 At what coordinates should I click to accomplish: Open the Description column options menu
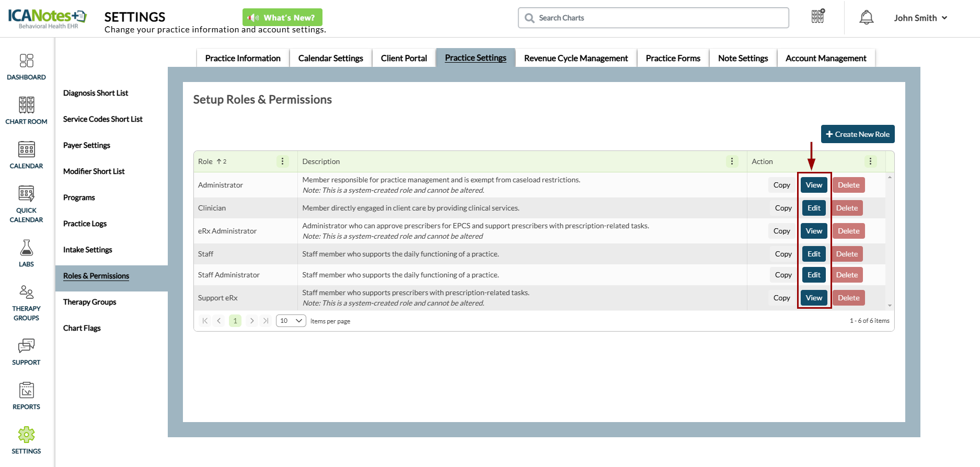(x=732, y=161)
